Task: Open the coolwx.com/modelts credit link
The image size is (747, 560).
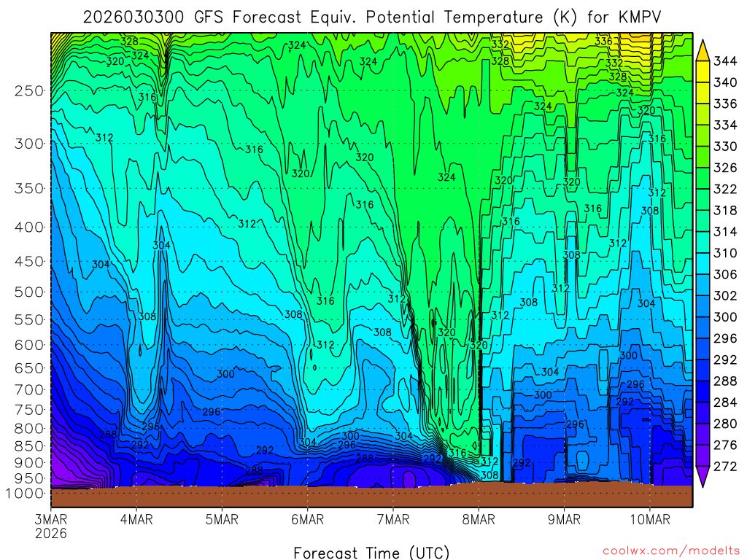Action: pos(671,551)
